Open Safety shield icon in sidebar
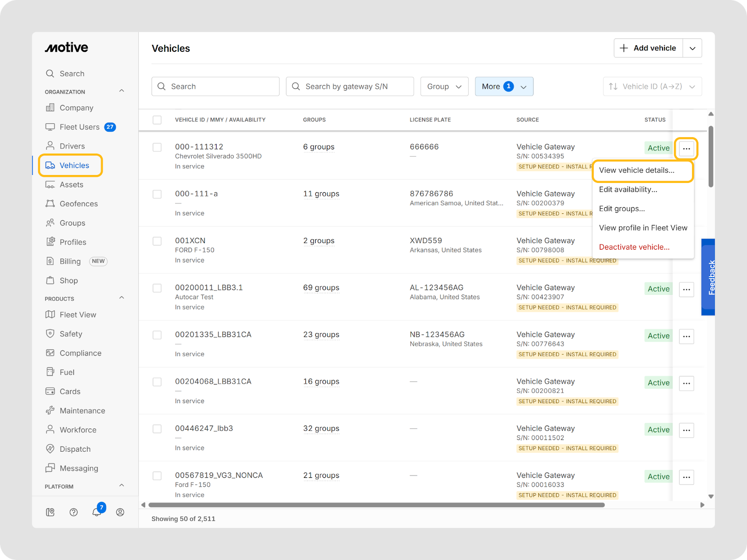 tap(50, 334)
